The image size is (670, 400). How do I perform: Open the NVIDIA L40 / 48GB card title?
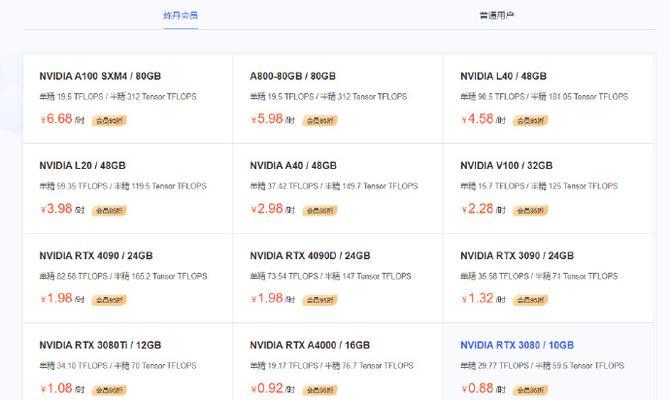point(503,76)
